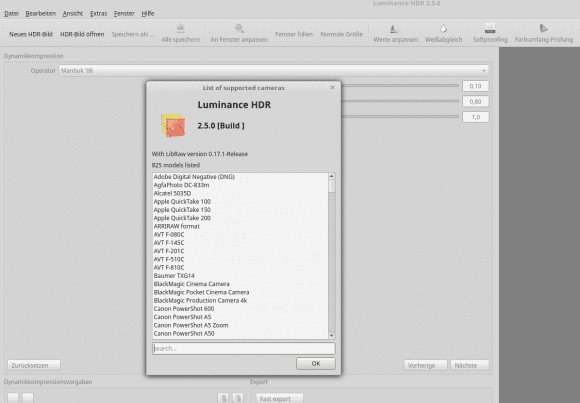Click the slider next to value 0,10

click(400, 85)
